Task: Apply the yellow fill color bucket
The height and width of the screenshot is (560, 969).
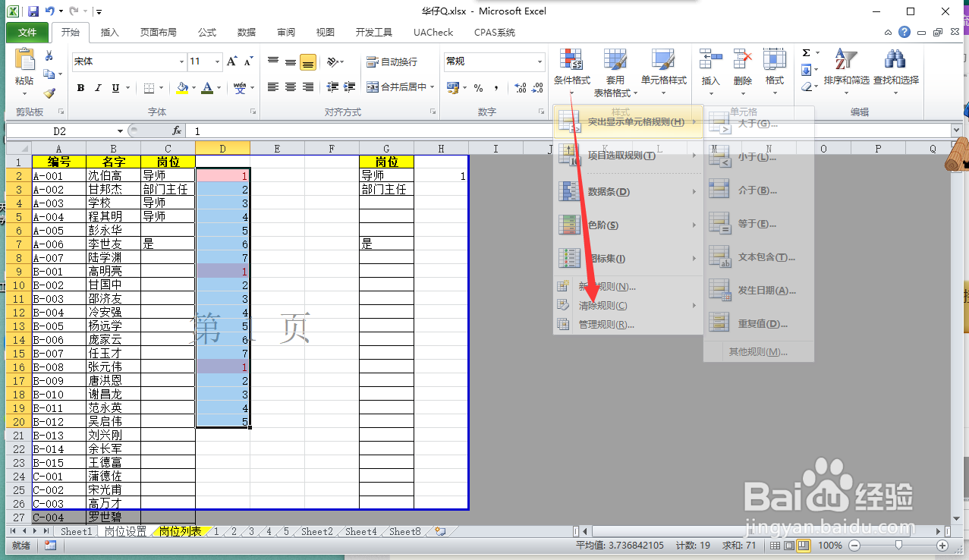Action: [181, 88]
